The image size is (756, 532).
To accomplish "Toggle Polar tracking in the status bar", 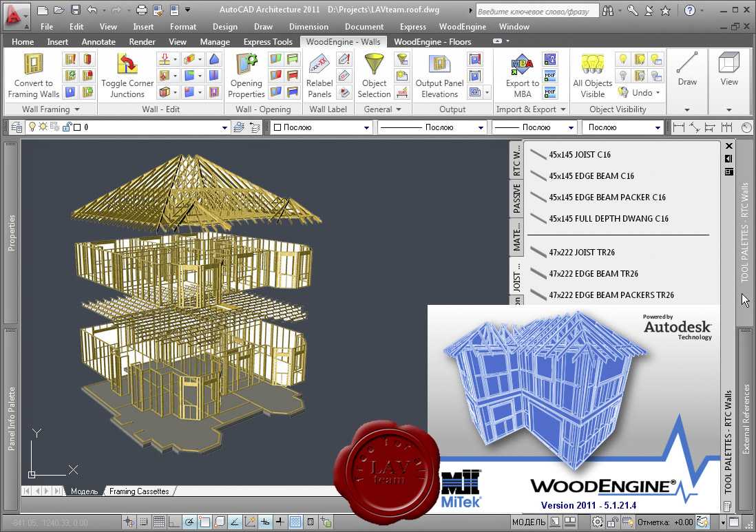I will [189, 522].
